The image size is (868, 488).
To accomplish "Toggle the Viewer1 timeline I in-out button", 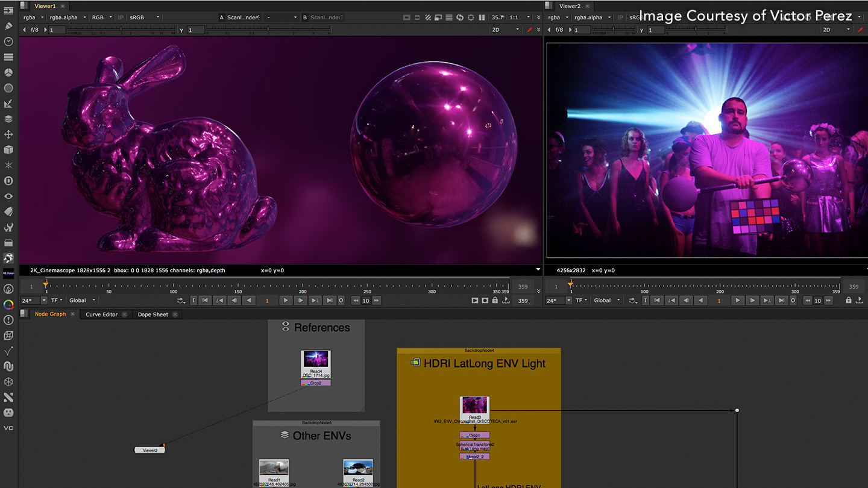I will [193, 300].
